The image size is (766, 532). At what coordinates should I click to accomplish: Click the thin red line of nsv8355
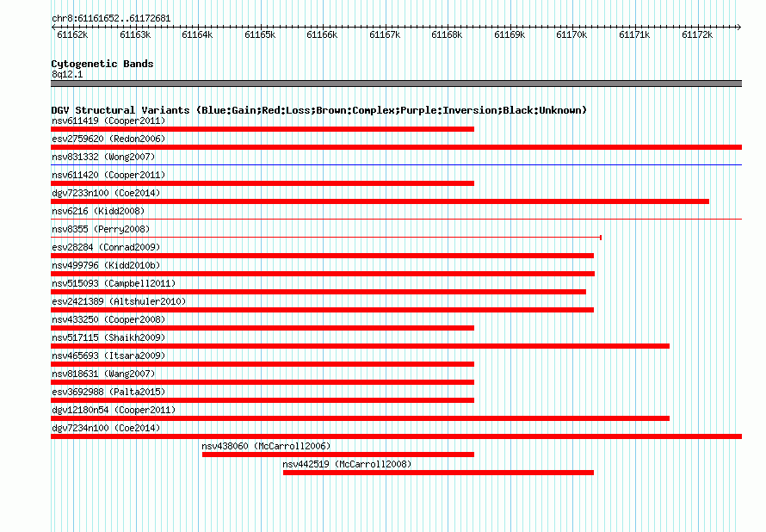coord(326,238)
